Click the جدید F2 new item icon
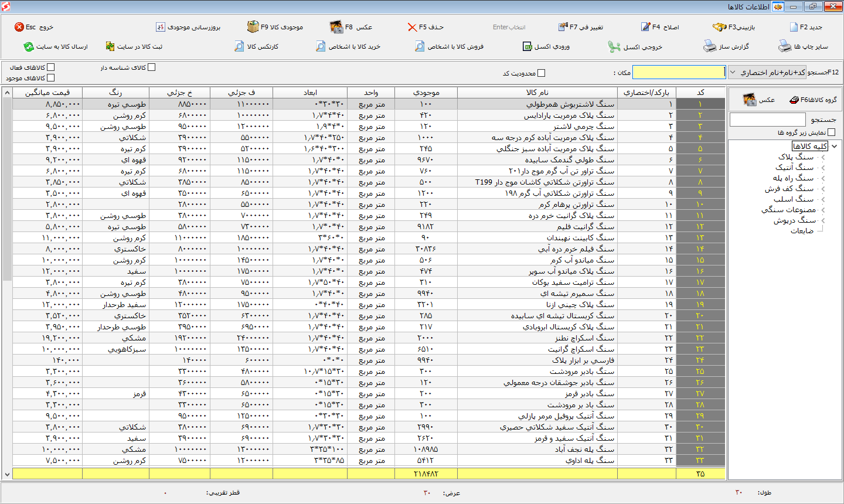The height and width of the screenshot is (504, 844). point(794,27)
